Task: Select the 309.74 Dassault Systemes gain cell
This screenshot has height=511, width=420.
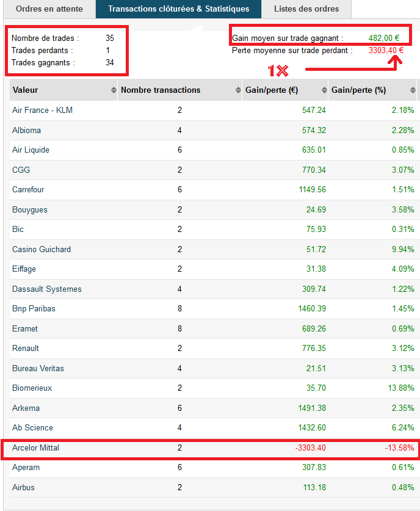Action: (314, 289)
